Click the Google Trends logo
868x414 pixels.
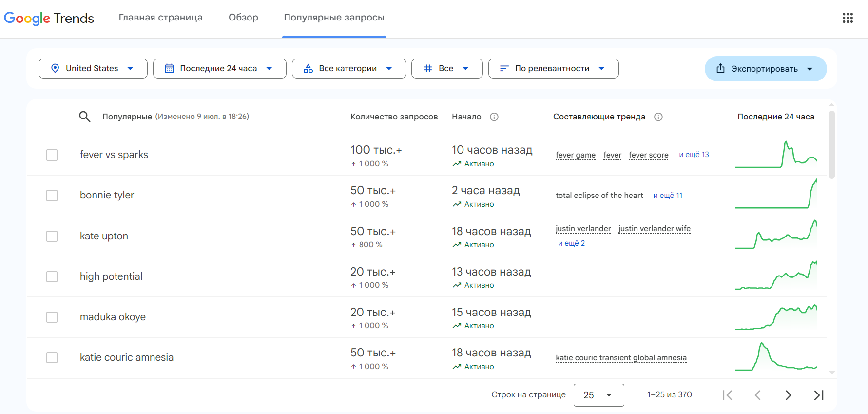(49, 18)
